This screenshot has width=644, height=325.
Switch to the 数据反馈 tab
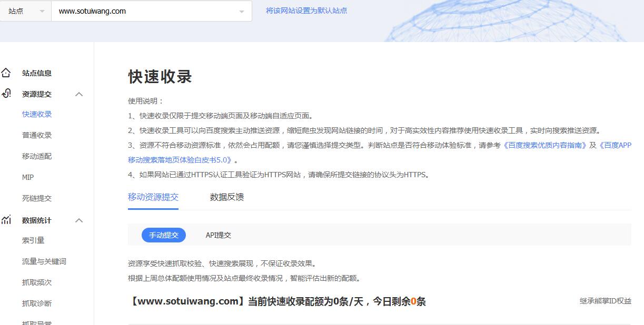pyautogui.click(x=227, y=197)
